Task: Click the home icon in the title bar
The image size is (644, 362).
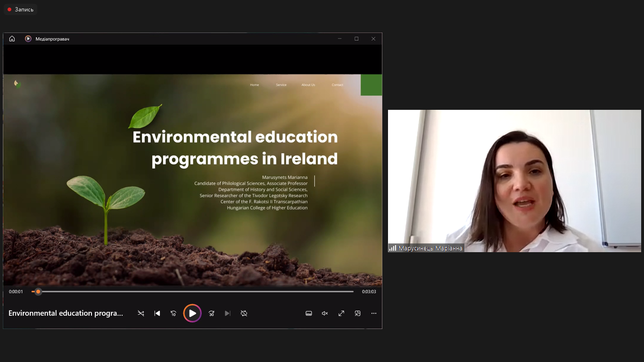Action: point(12,39)
